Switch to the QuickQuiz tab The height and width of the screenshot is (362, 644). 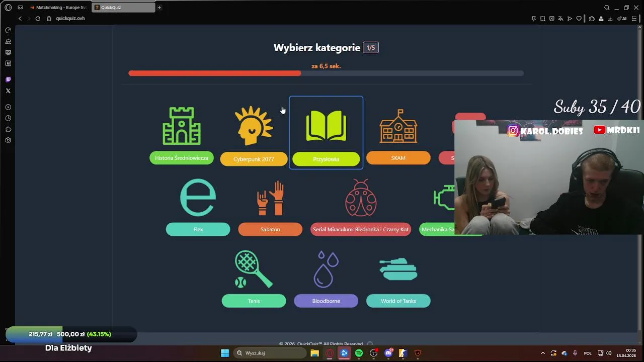(123, 8)
